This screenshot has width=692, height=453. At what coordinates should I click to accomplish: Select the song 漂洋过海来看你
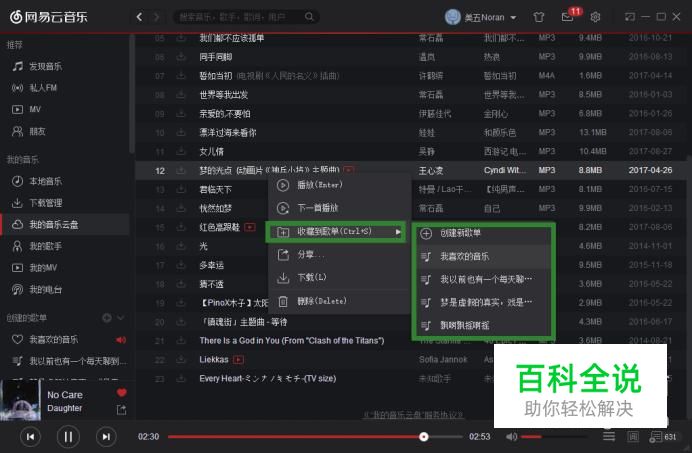pyautogui.click(x=228, y=132)
